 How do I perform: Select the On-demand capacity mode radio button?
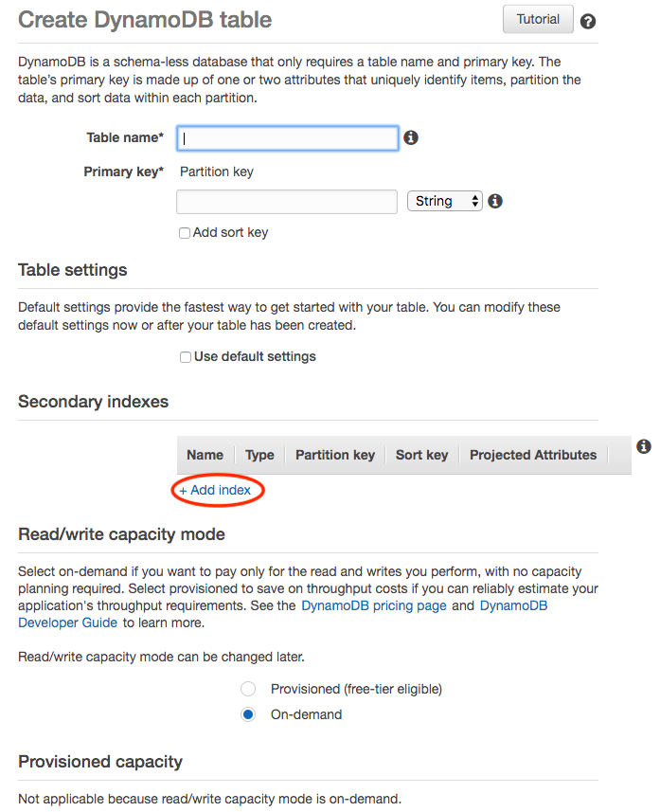pyautogui.click(x=248, y=714)
